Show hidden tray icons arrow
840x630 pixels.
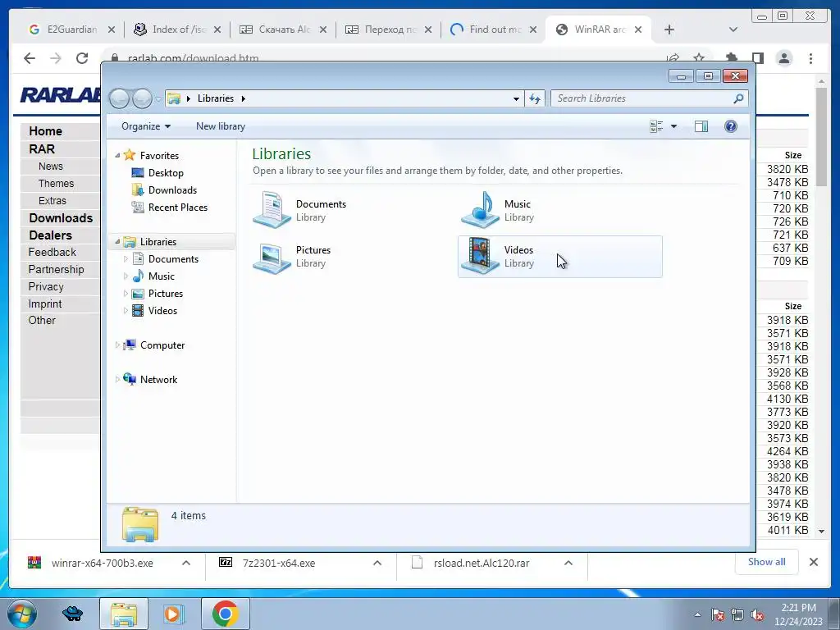[697, 614]
